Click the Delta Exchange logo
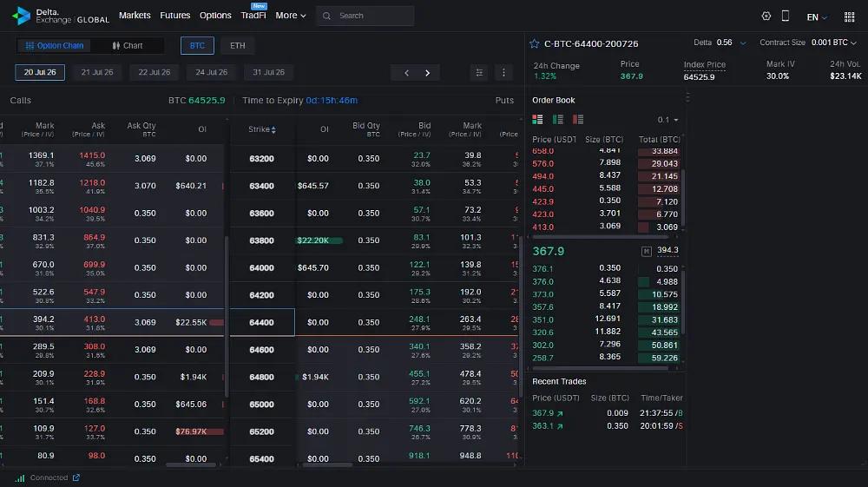 (x=61, y=16)
